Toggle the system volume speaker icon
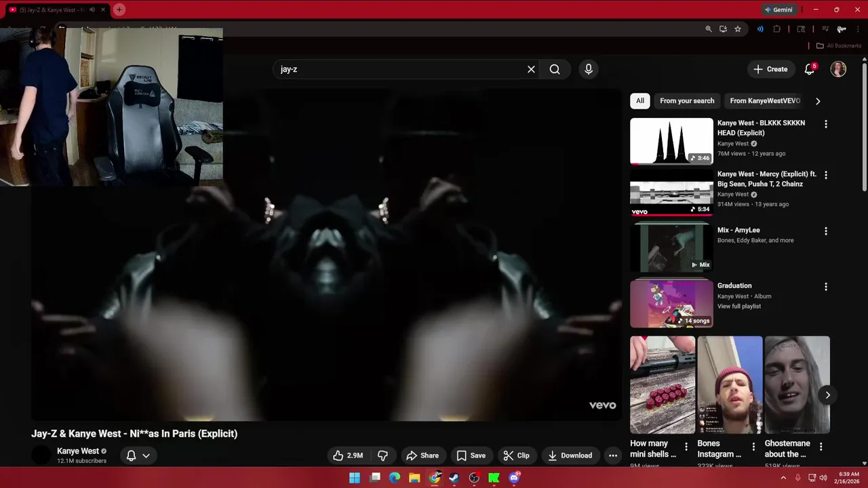The height and width of the screenshot is (488, 868). (823, 478)
